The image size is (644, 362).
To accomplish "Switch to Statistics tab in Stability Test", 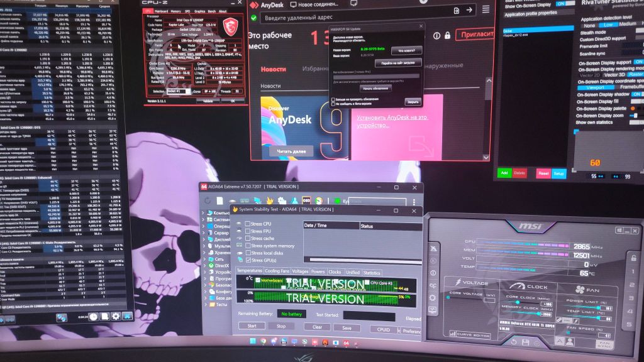I will pos(372,273).
